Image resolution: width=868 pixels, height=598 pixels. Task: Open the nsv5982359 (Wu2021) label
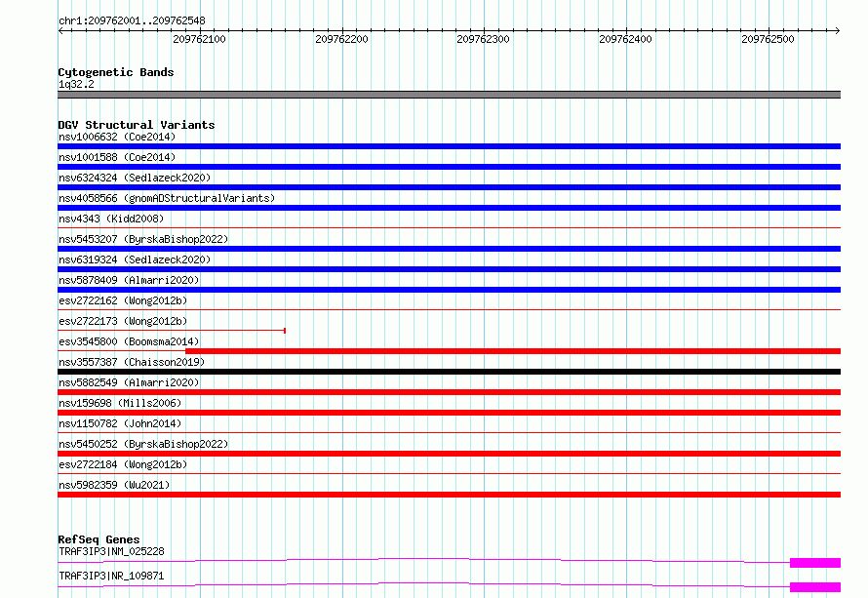pyautogui.click(x=114, y=485)
